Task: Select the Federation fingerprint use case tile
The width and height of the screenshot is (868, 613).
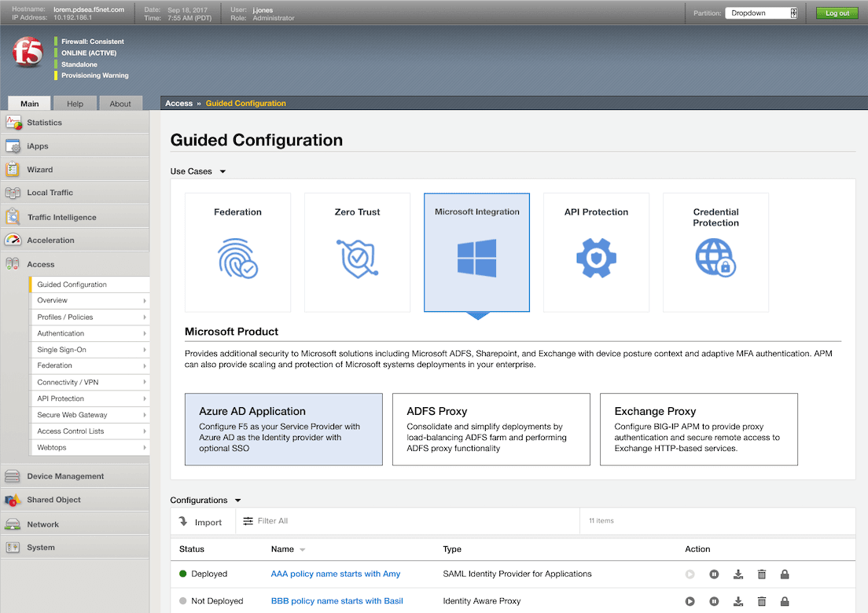Action: pos(237,252)
